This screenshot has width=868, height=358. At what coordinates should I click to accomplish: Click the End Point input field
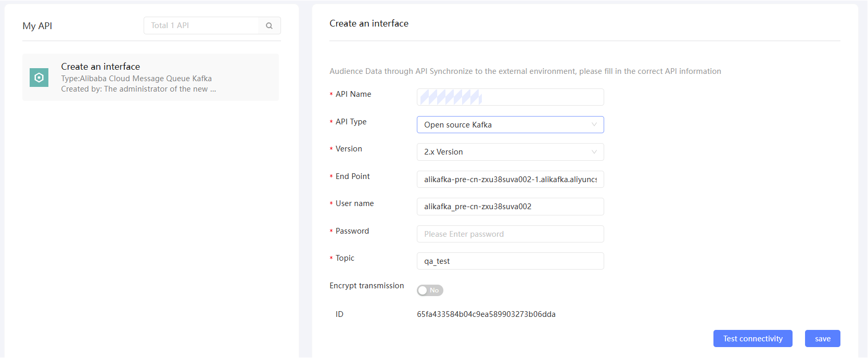[x=510, y=180]
